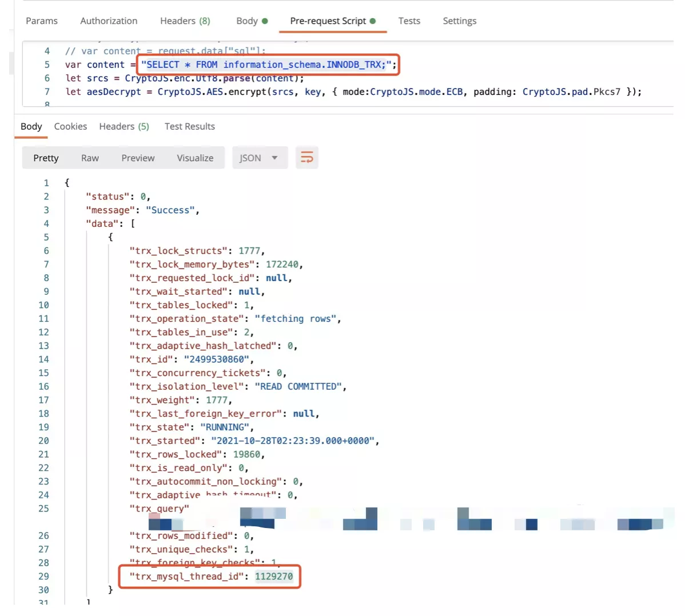Click the "trx_last_foreign_key_error" key
Image resolution: width=685 pixels, height=616 pixels.
(206, 414)
